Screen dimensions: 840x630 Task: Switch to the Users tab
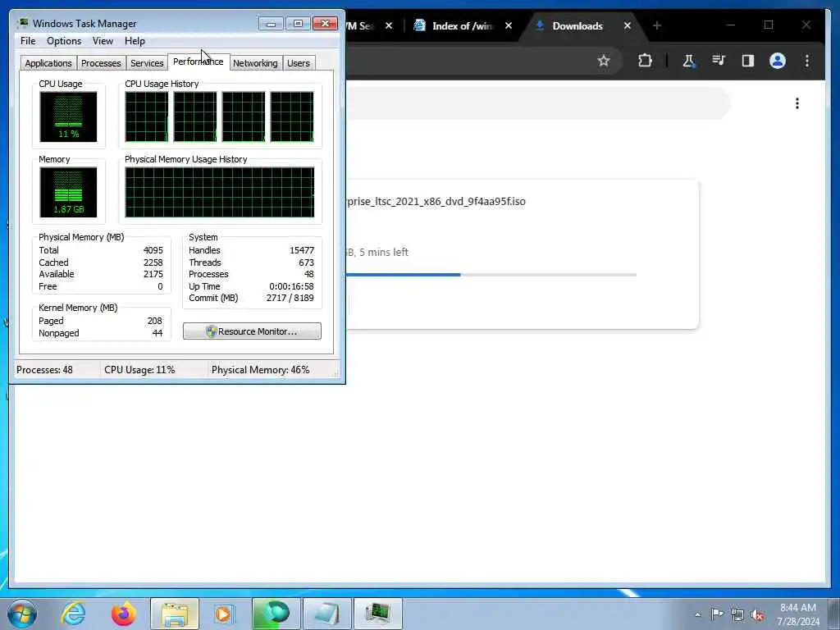tap(299, 63)
